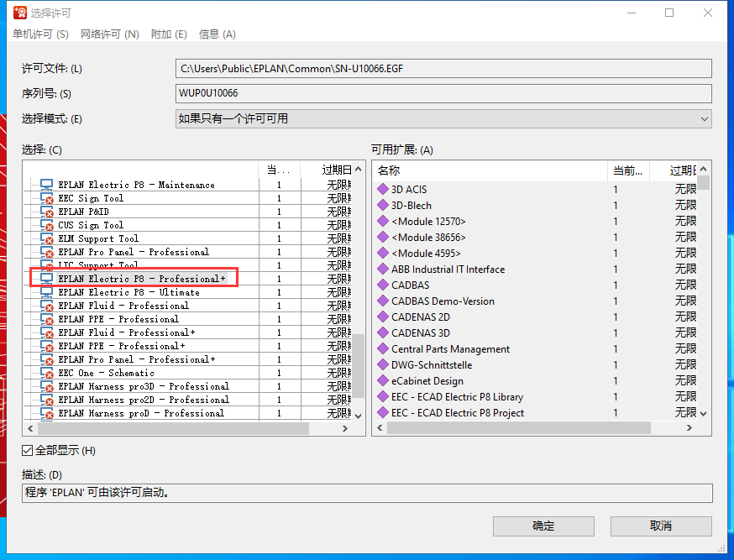Click the EPLAN Pro Panel - Professional icon

[47, 252]
